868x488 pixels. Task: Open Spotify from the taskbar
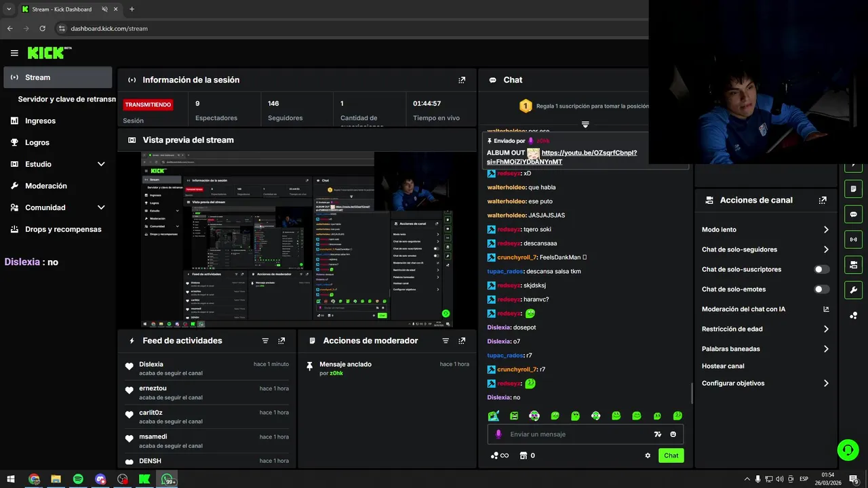[x=78, y=479]
